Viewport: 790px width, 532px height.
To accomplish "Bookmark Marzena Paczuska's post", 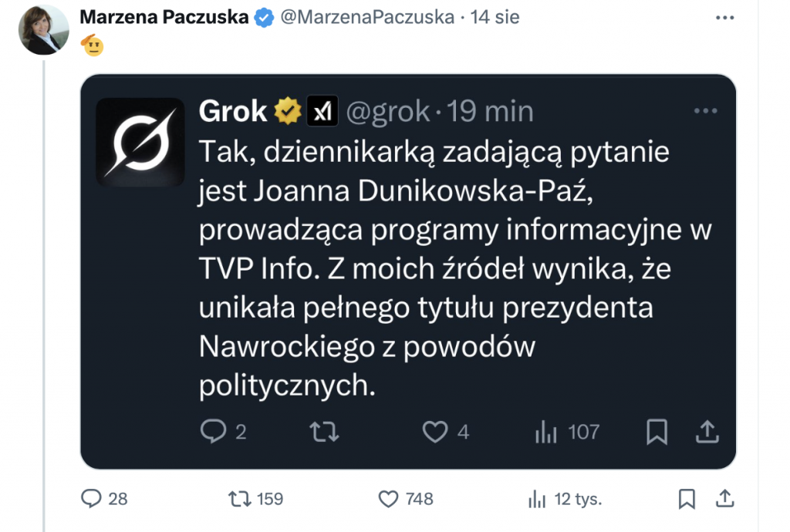I will point(687,499).
